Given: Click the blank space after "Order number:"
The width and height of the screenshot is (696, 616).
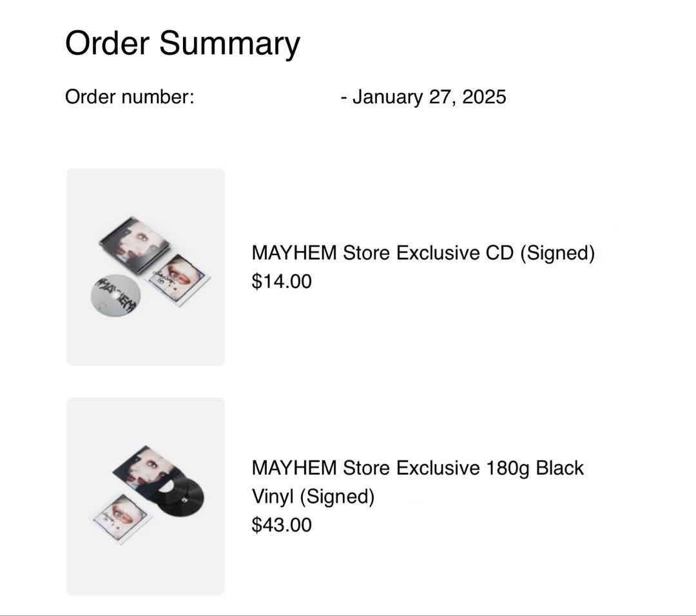Looking at the screenshot, I should pos(267,97).
